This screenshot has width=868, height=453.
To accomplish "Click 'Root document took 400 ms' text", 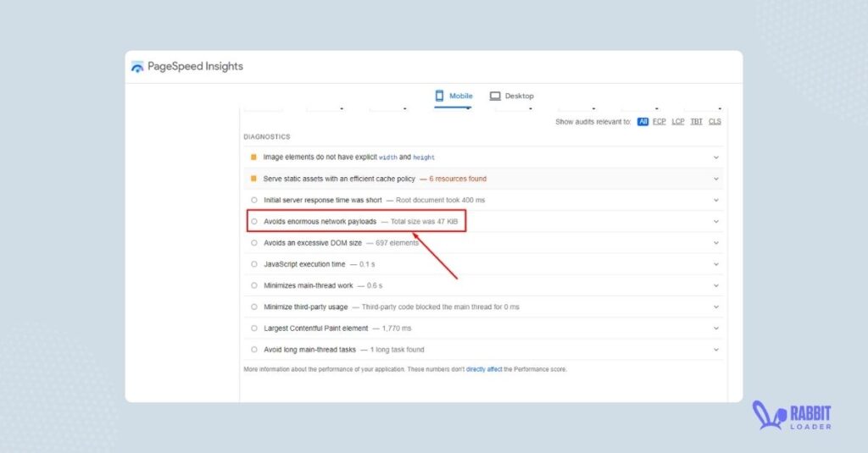I will pyautogui.click(x=440, y=200).
